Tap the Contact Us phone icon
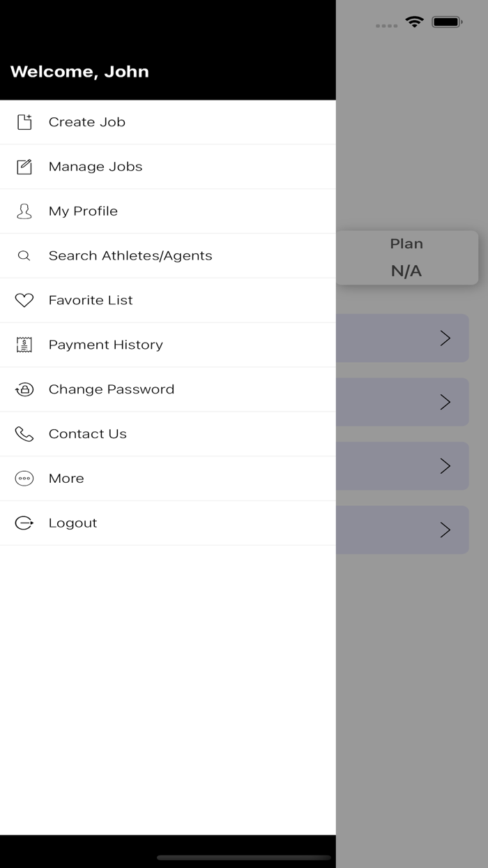The height and width of the screenshot is (868, 488). point(24,434)
